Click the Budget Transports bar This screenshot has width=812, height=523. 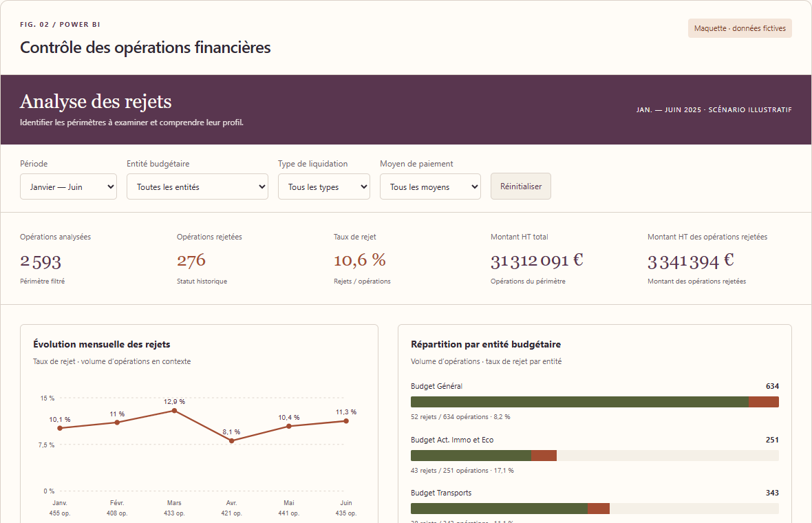pos(595,509)
